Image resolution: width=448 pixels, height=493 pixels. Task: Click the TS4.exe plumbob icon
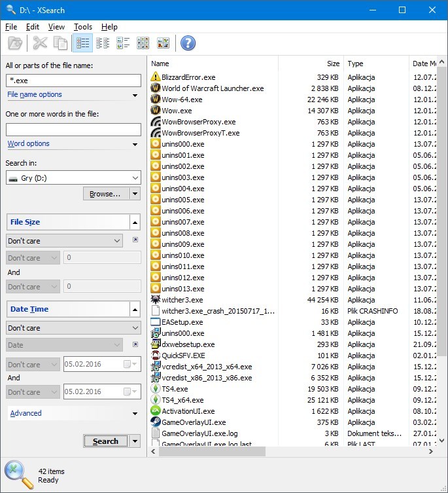(x=156, y=389)
